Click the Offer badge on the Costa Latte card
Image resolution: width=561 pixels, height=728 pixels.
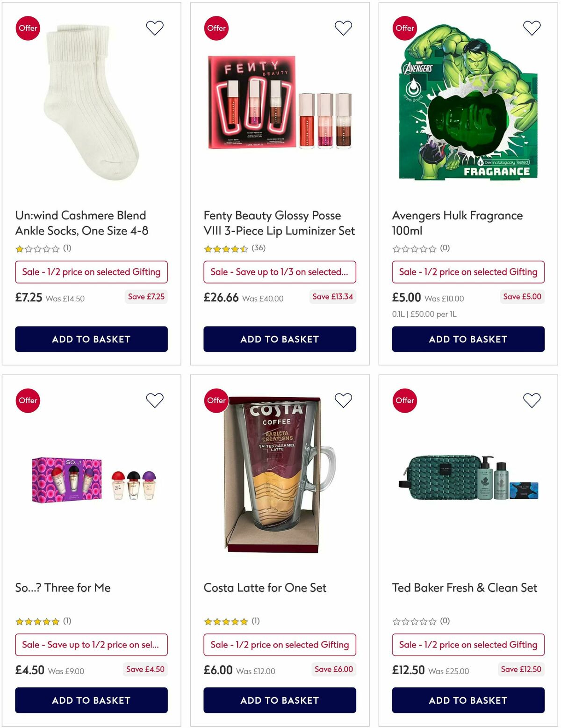[216, 400]
